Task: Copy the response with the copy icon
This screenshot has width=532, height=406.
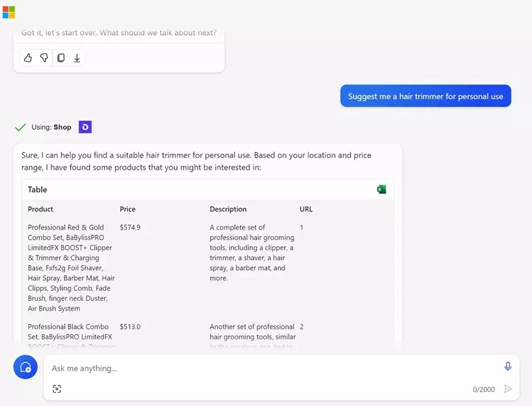Action: [61, 58]
